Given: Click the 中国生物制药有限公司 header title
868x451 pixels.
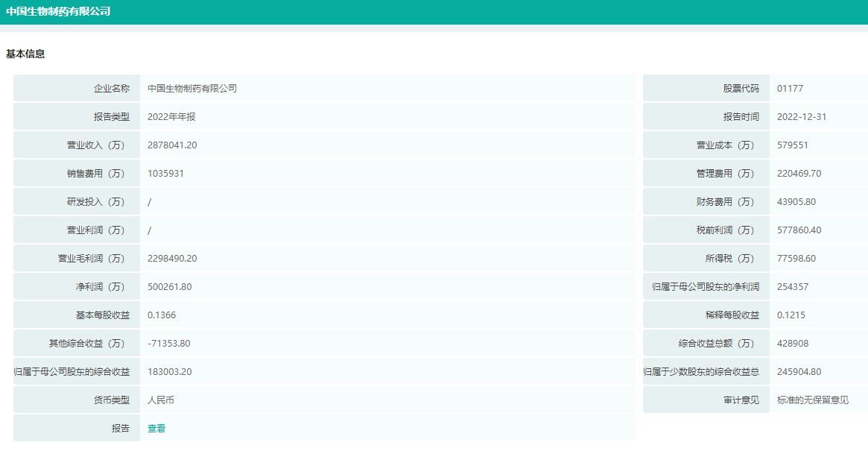Looking at the screenshot, I should click(58, 11).
